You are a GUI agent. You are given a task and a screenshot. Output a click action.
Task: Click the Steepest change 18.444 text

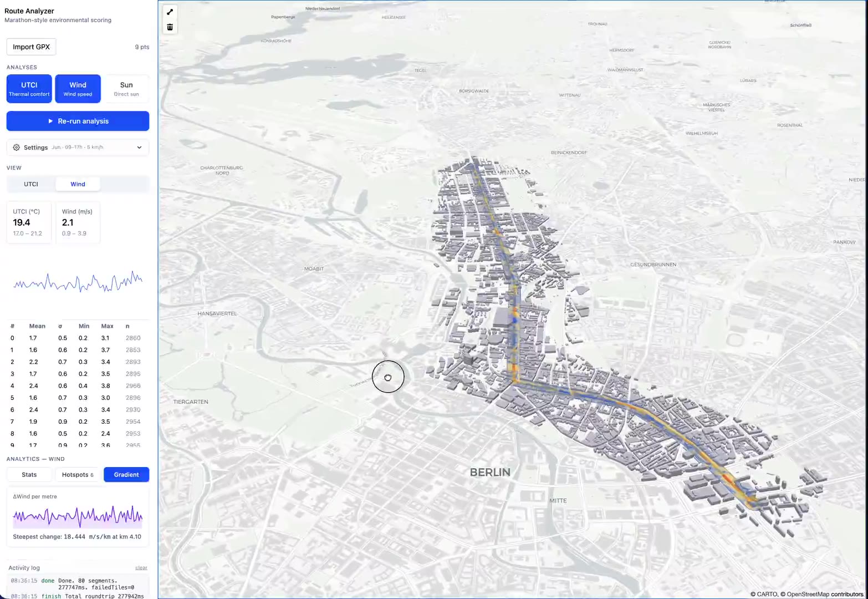coord(77,537)
